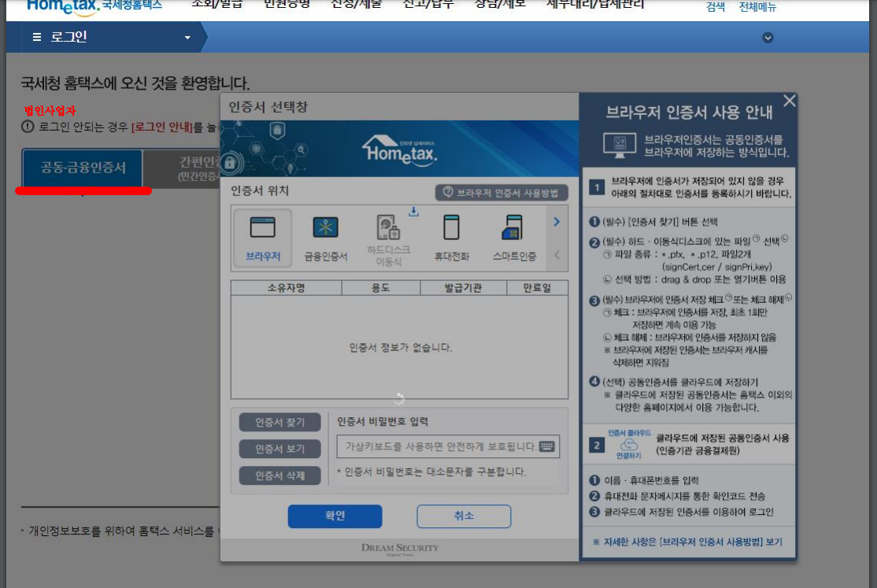Expand the blue bar's round chevron button
Screen dimensions: 877x588
(768, 38)
